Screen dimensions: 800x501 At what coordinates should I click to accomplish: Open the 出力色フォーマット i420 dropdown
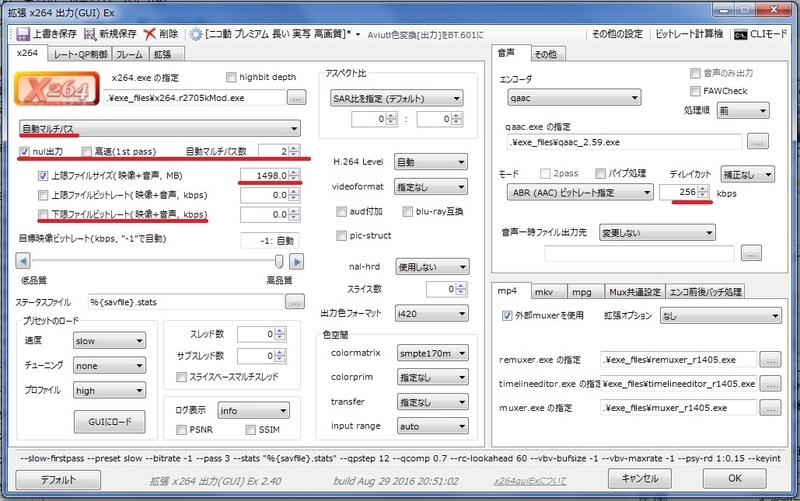point(432,314)
